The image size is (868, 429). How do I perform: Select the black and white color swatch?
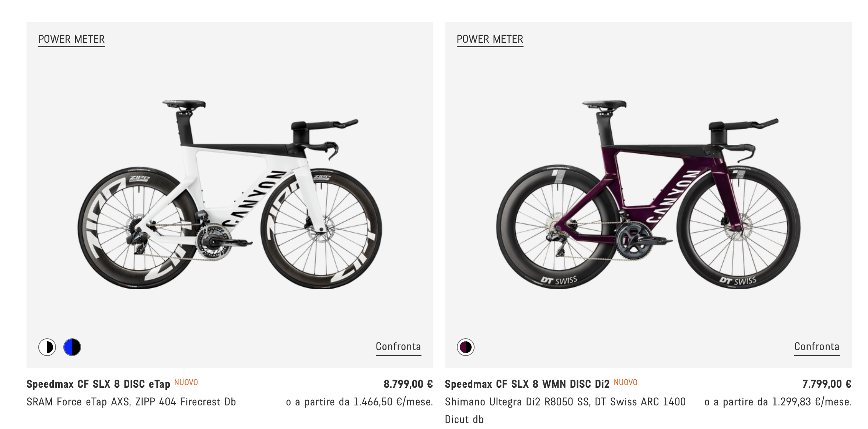tap(47, 347)
